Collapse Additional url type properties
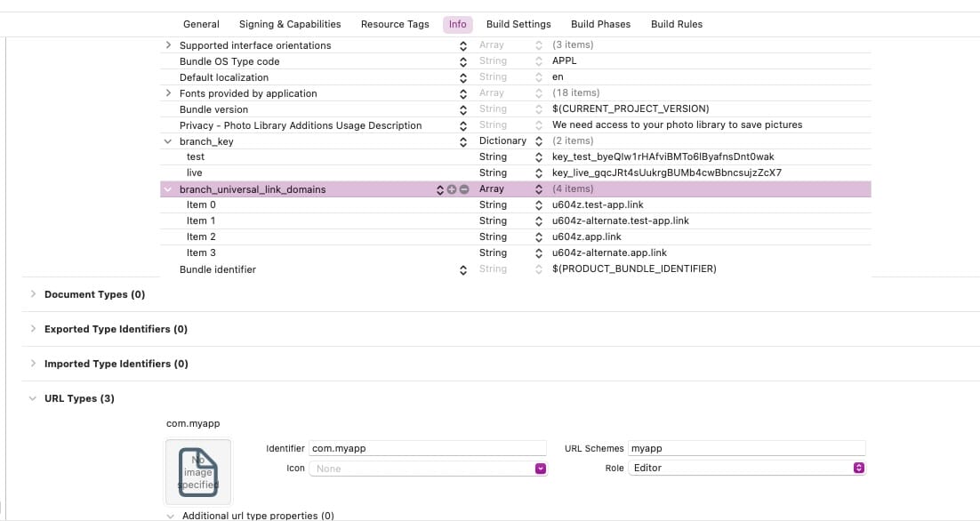This screenshot has height=521, width=980. coord(171,516)
